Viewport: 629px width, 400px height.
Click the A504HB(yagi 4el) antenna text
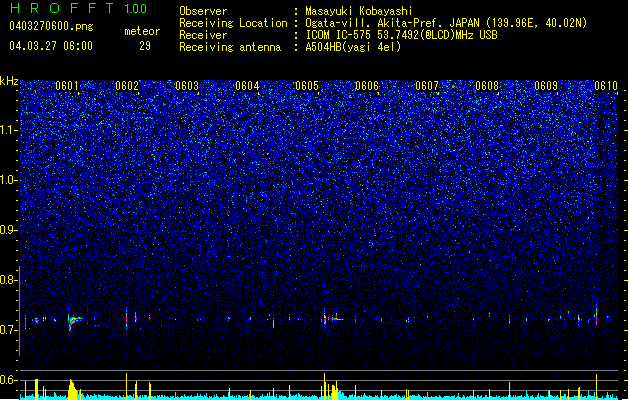click(353, 47)
